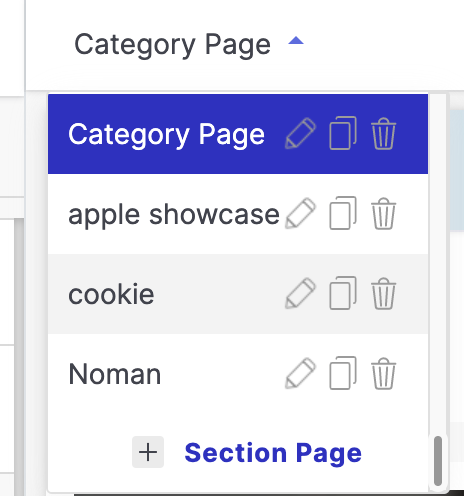Choose apple showcase from the list
464x496 pixels.
click(238, 214)
